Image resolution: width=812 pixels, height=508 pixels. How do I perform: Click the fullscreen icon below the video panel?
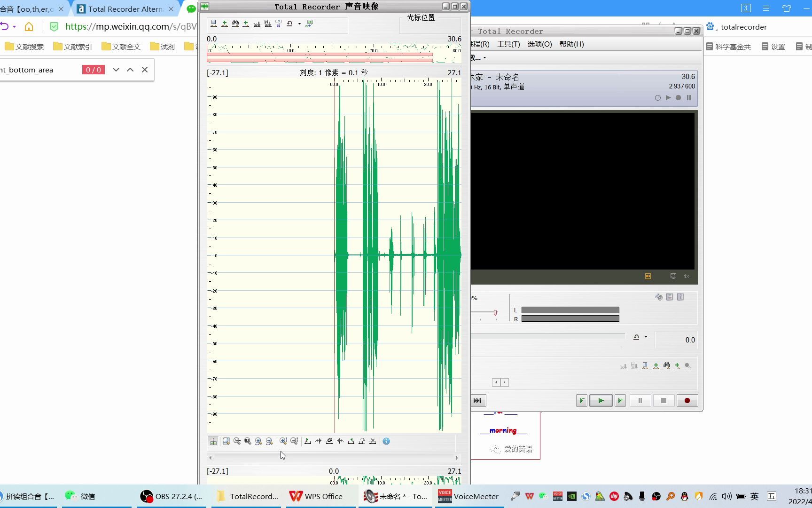point(673,276)
